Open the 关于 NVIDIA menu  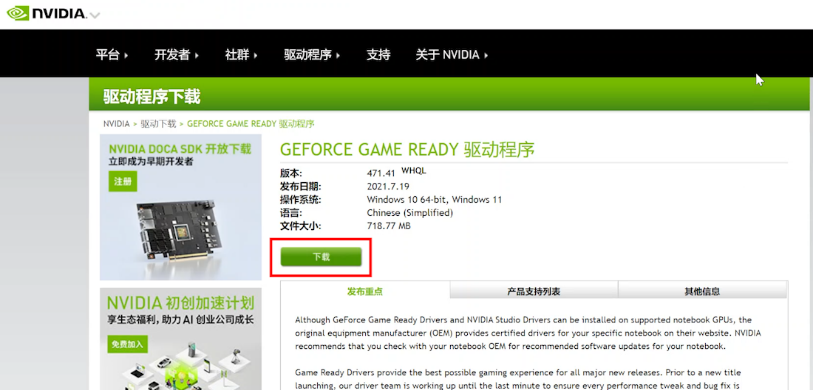452,54
